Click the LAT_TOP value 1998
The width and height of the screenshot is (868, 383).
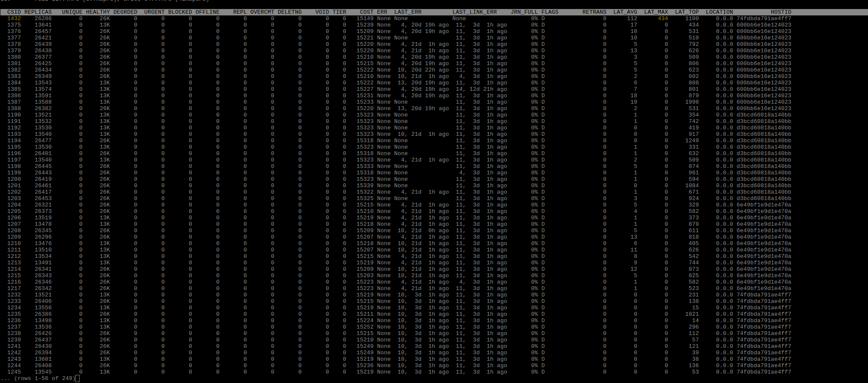point(692,102)
